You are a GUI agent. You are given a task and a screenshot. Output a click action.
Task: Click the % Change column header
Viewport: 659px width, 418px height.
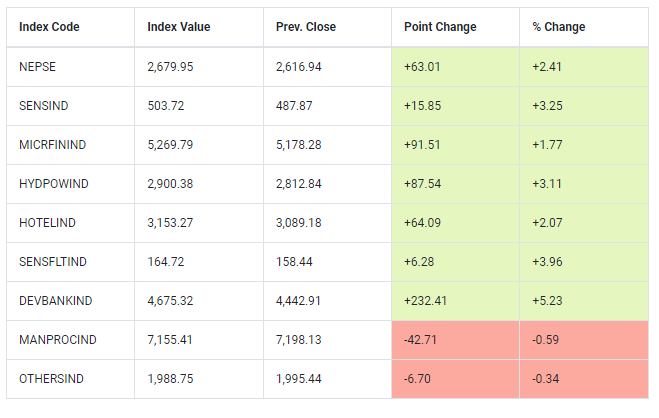tap(559, 27)
